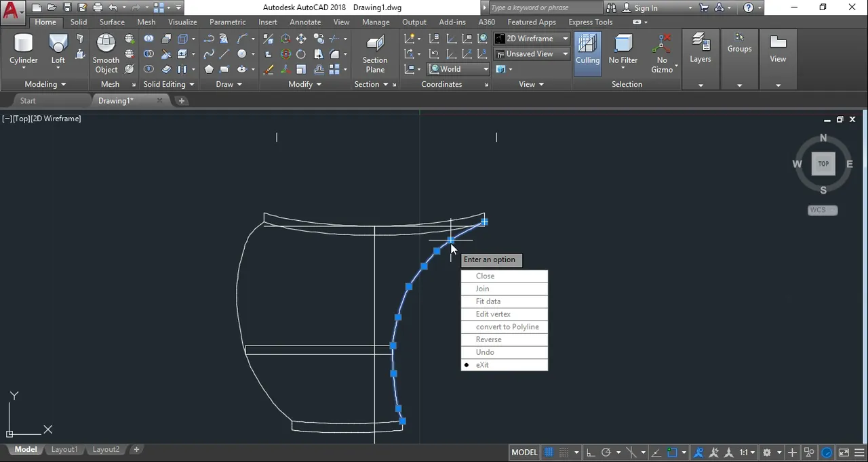Toggle hardware acceleration blue circle icon
This screenshot has height=462, width=868.
click(827, 453)
